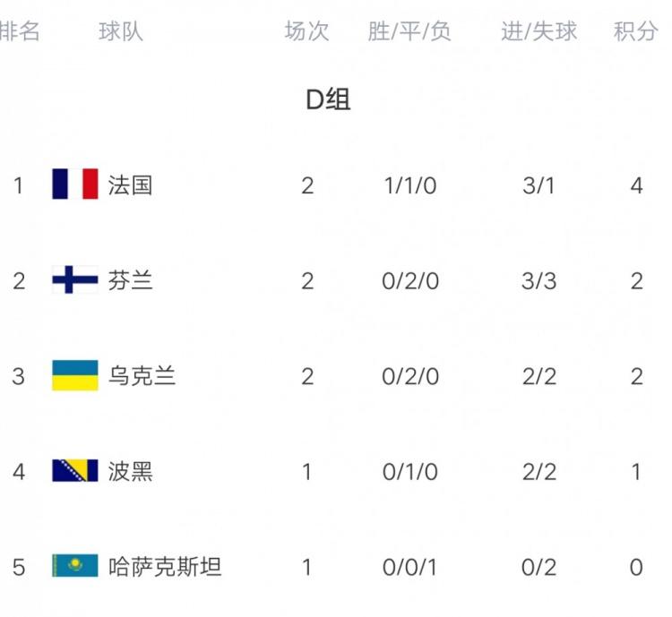Click the Ukraine flag icon
This screenshot has height=617, width=672.
[74, 376]
